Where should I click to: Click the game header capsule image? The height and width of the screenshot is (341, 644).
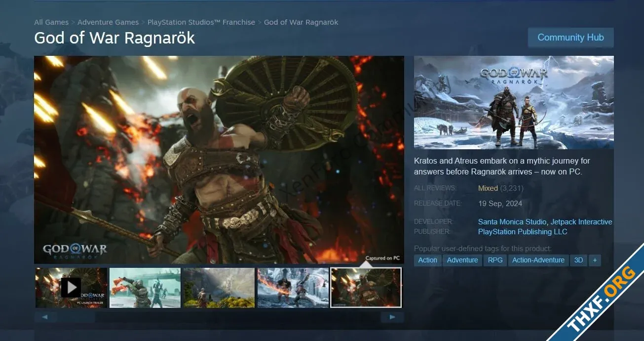click(x=514, y=102)
